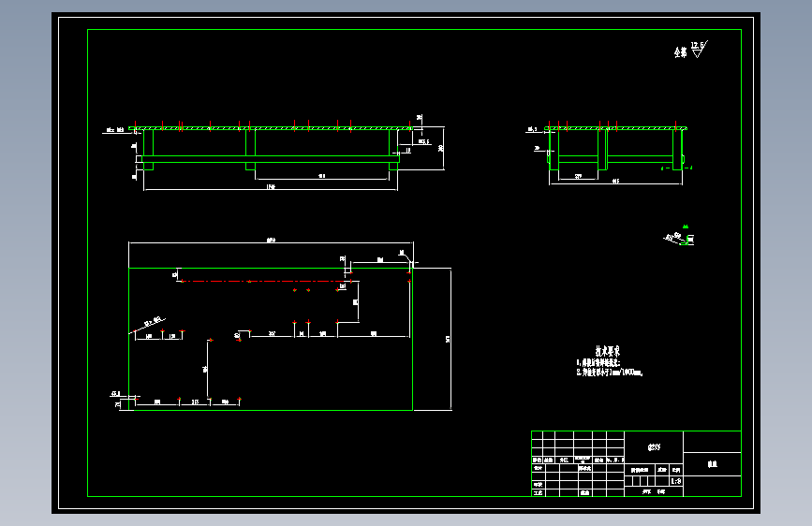The image size is (812, 526).
Task: Click the 12.5 surface roughness symbol
Action: click(699, 50)
